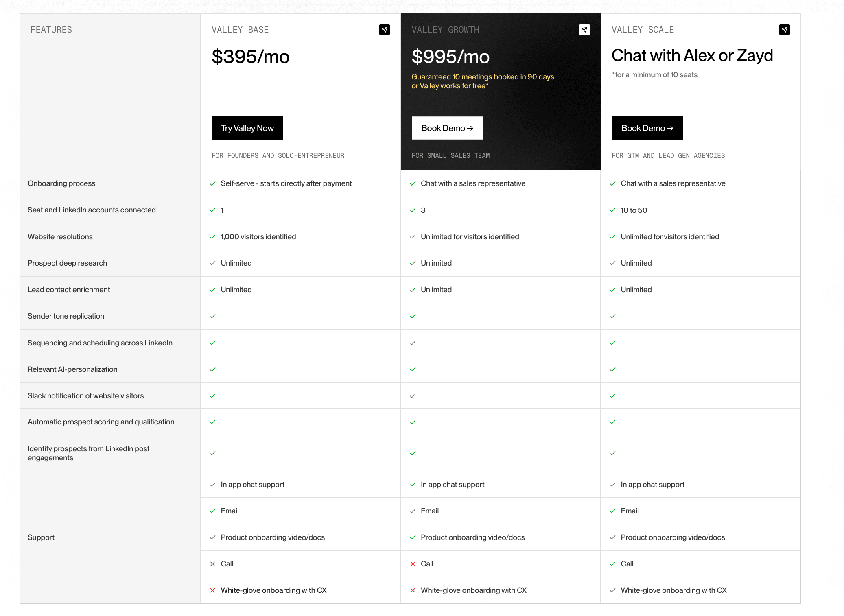This screenshot has width=844, height=616.
Task: Select the FEATURES column header
Action: point(51,29)
